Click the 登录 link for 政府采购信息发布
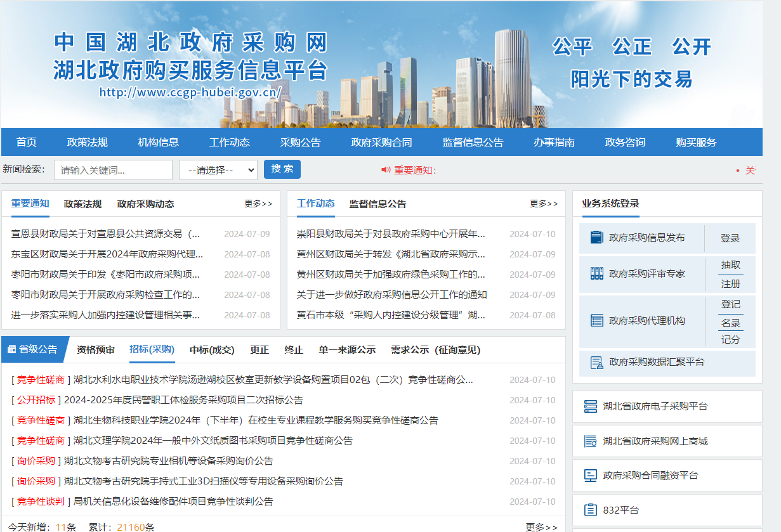This screenshot has width=781, height=532. [730, 238]
